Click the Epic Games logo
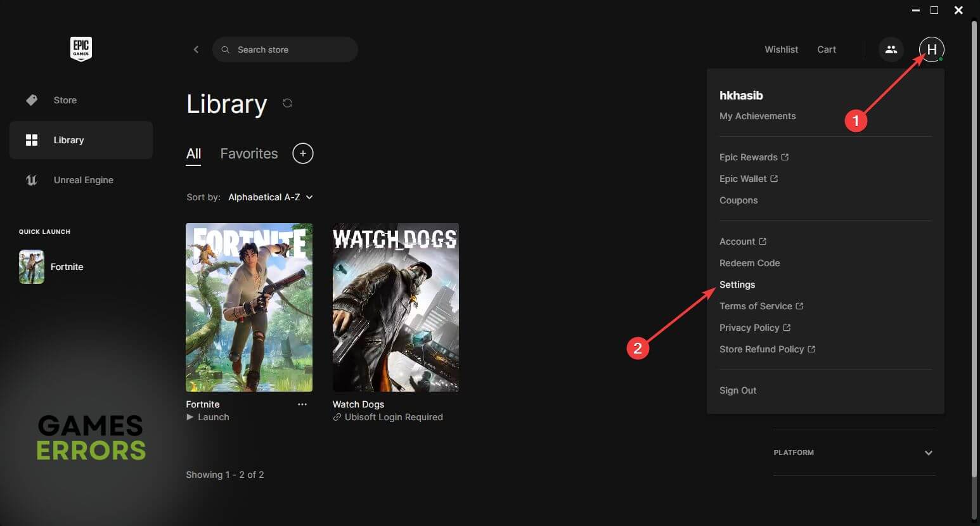This screenshot has width=980, height=526. click(x=81, y=49)
